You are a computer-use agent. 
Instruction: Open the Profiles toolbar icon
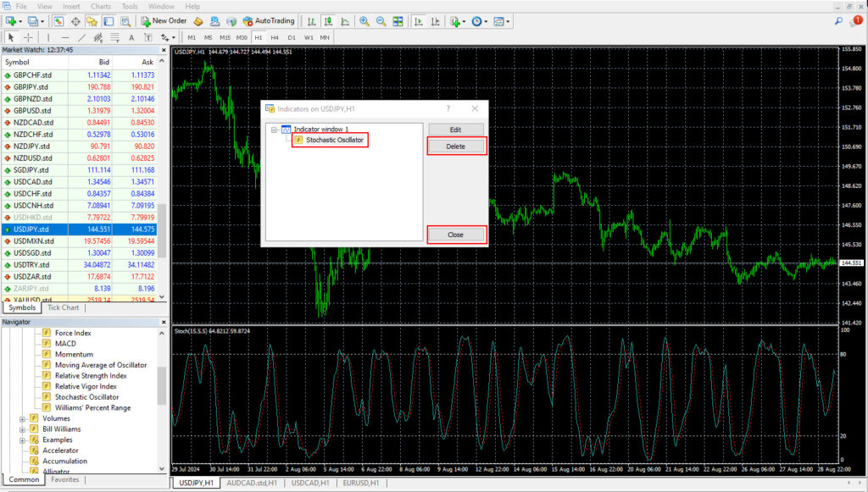33,21
